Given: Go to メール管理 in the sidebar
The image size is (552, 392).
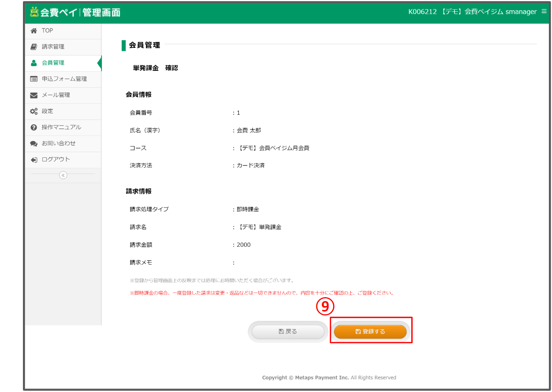Looking at the screenshot, I should click(56, 95).
